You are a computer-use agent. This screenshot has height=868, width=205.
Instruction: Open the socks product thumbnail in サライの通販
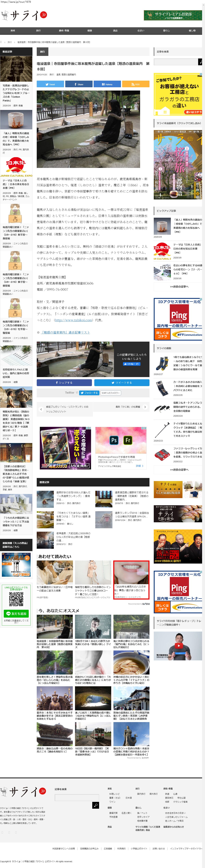(162, 364)
